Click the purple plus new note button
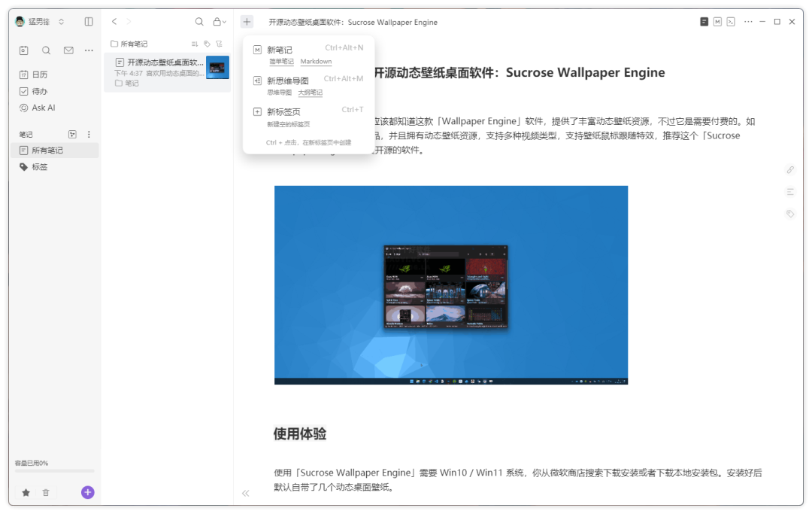The image size is (812, 514). pos(87,492)
